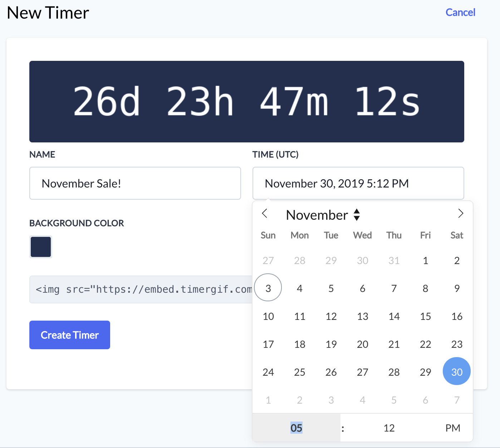Choose day 16 in the calendar
Viewport: 500px width, 448px height.
(457, 316)
